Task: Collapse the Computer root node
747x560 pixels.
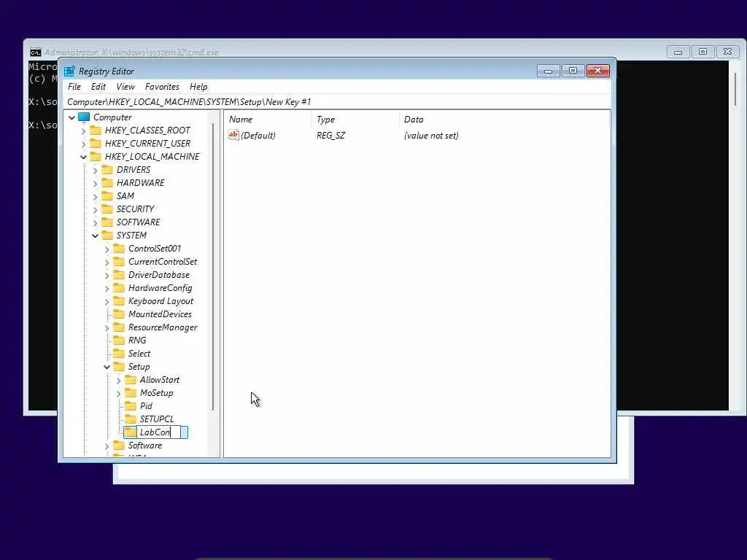Action: pyautogui.click(x=72, y=117)
